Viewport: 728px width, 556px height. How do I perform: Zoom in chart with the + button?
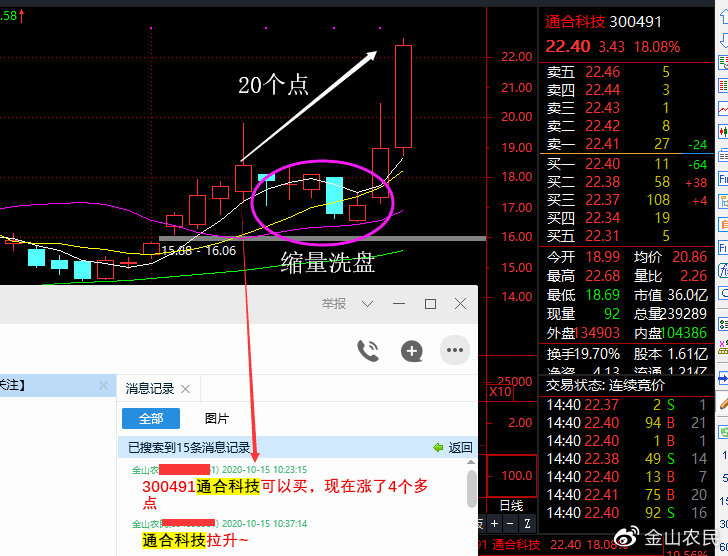click(495, 524)
